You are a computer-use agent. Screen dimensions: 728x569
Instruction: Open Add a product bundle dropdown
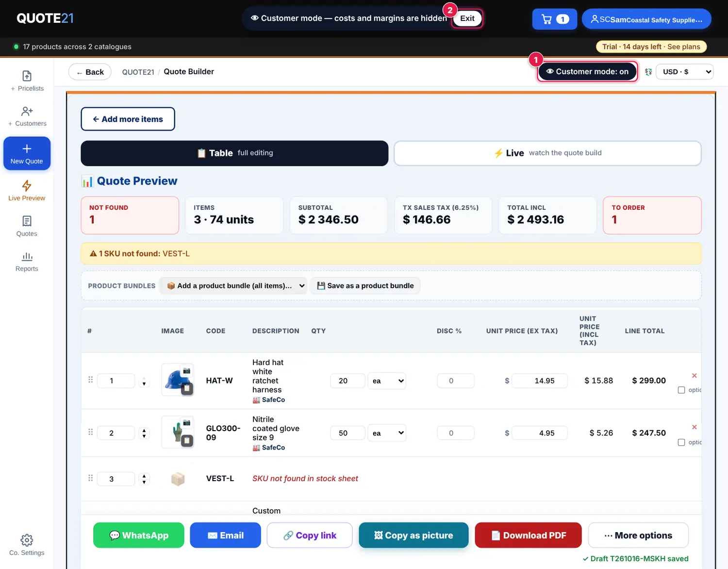pyautogui.click(x=233, y=285)
